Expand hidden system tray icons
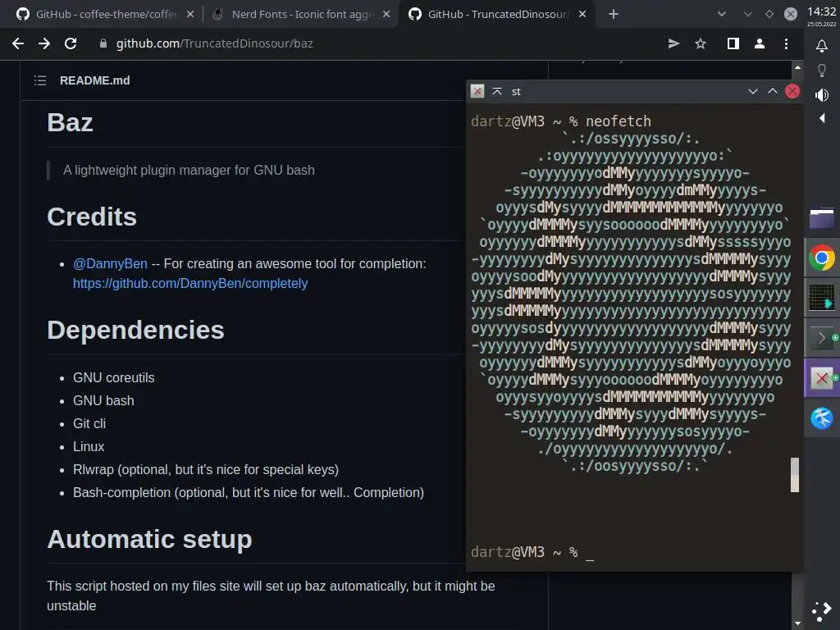The height and width of the screenshot is (630, 840). pyautogui.click(x=822, y=118)
